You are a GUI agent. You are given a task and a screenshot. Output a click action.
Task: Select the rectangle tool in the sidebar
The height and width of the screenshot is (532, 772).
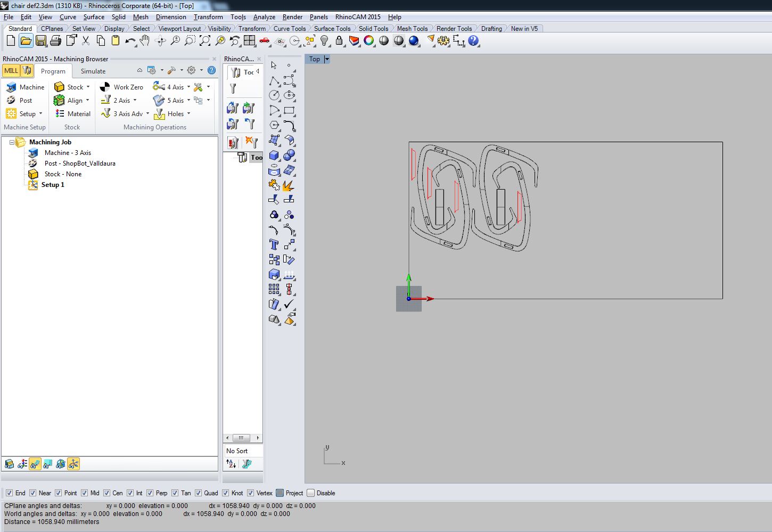(x=289, y=110)
